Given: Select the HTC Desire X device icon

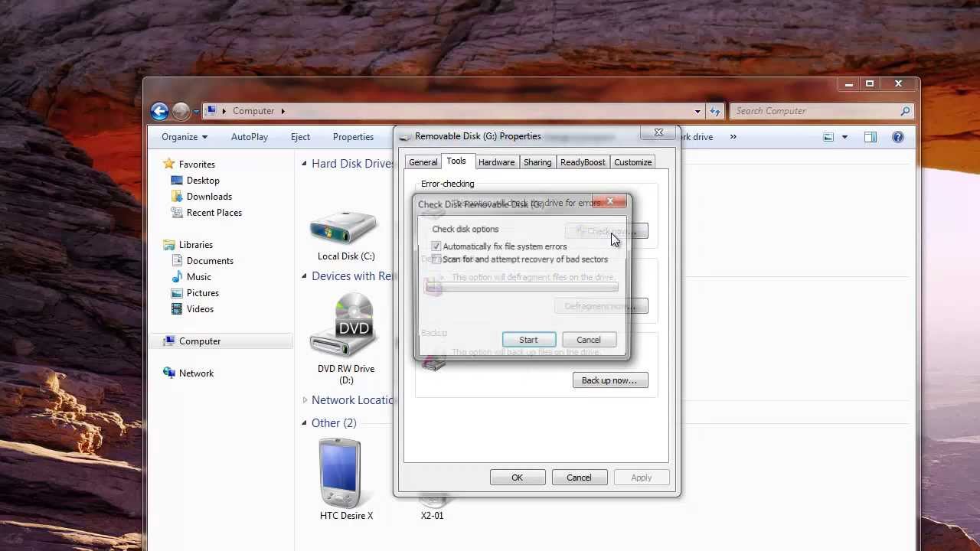Looking at the screenshot, I should [340, 473].
